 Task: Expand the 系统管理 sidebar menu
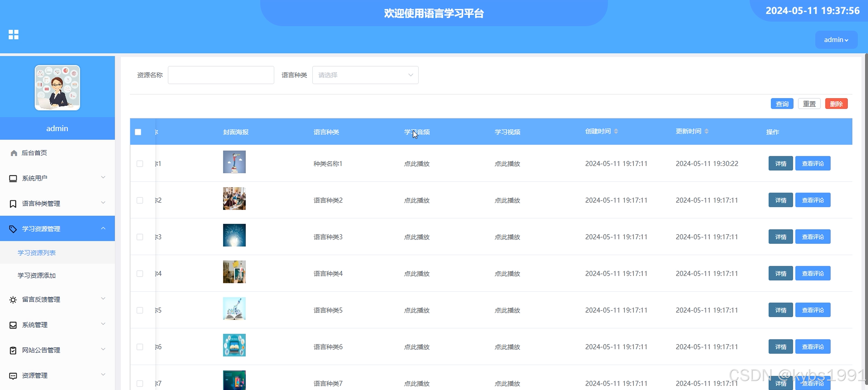click(x=57, y=325)
